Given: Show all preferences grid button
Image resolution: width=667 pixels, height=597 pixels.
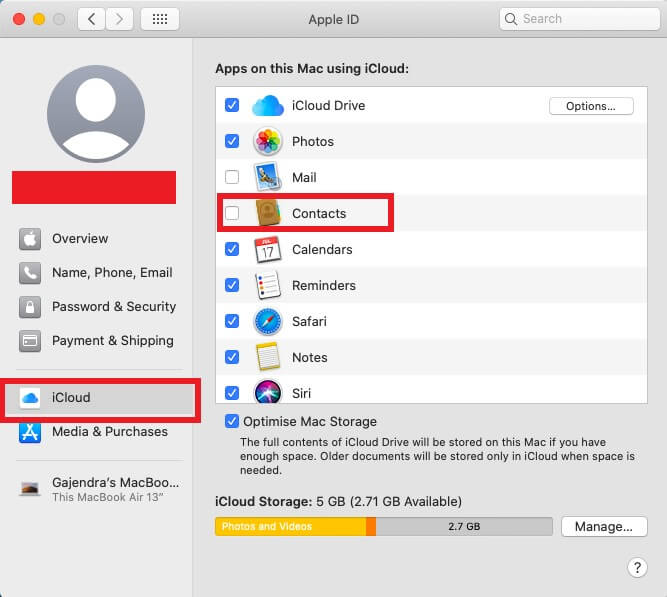Looking at the screenshot, I should [160, 19].
